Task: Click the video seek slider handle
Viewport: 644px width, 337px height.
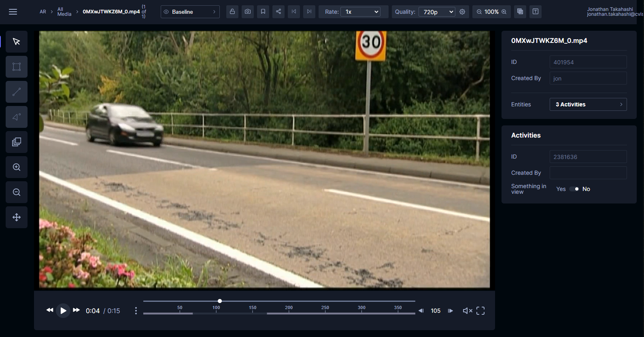Action: [x=220, y=301]
